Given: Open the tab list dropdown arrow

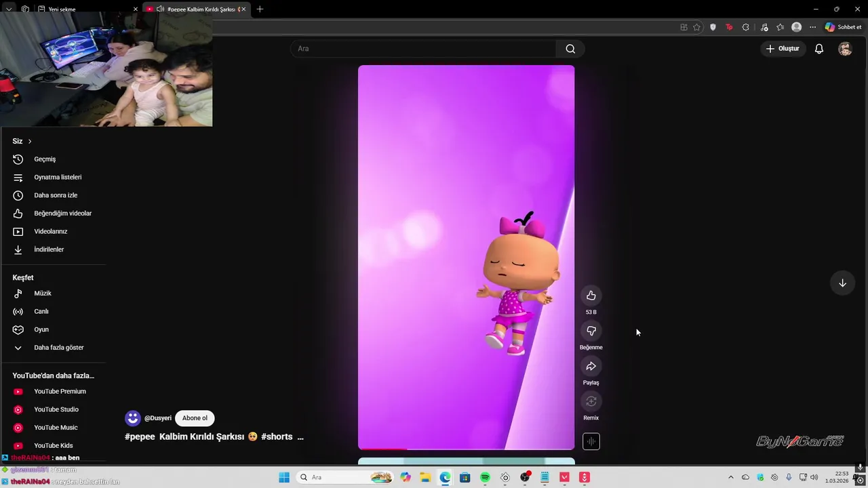Looking at the screenshot, I should (x=8, y=9).
